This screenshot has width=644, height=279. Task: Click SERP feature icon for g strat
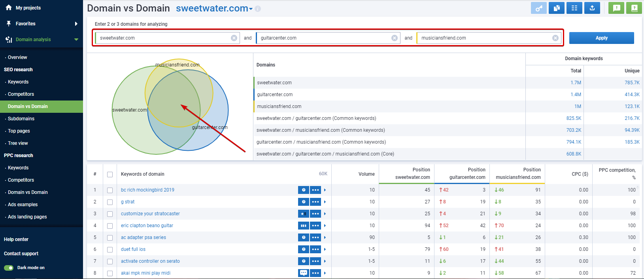[303, 202]
